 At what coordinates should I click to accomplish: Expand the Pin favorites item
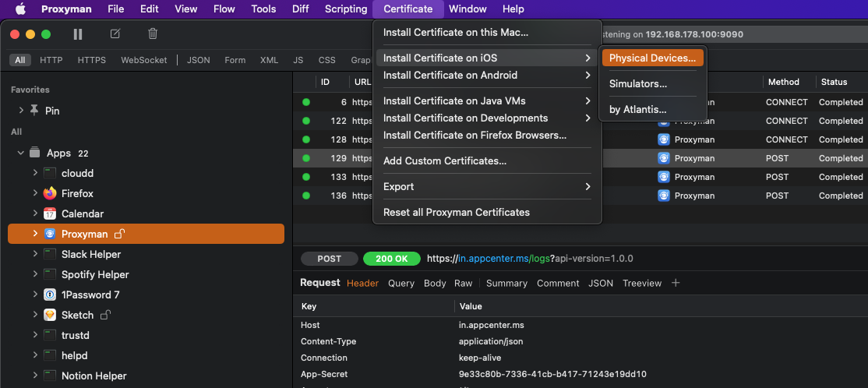pyautogui.click(x=21, y=111)
